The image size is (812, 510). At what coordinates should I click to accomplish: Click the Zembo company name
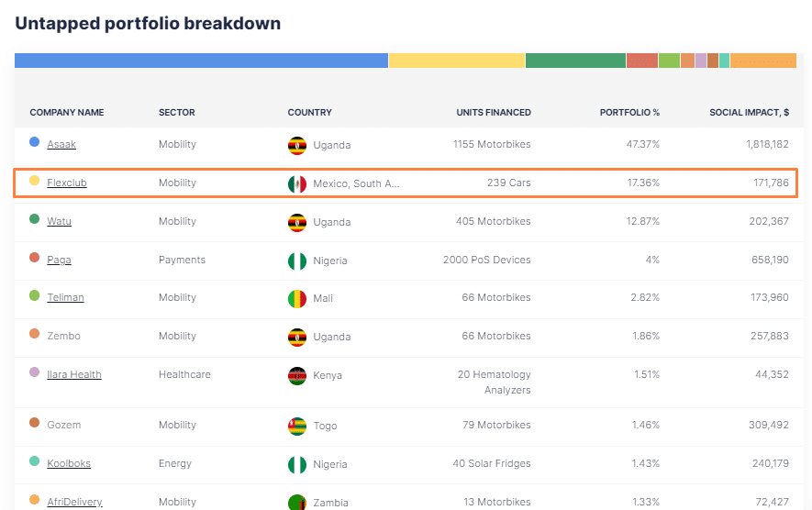pos(63,336)
